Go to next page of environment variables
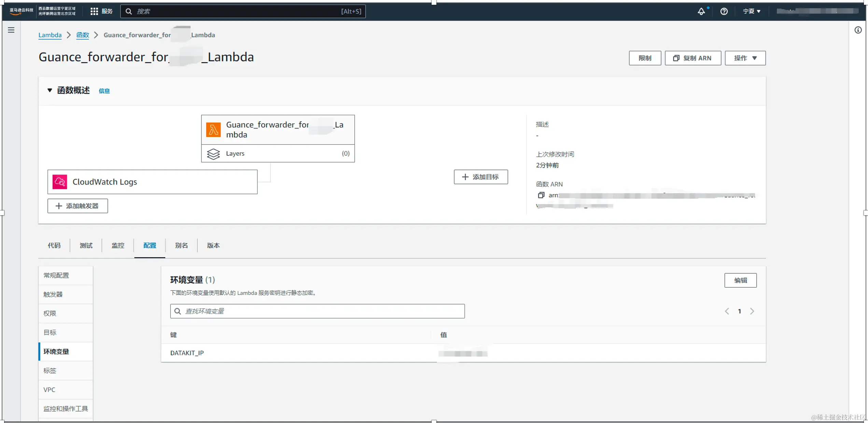This screenshot has height=423, width=868. coord(752,311)
